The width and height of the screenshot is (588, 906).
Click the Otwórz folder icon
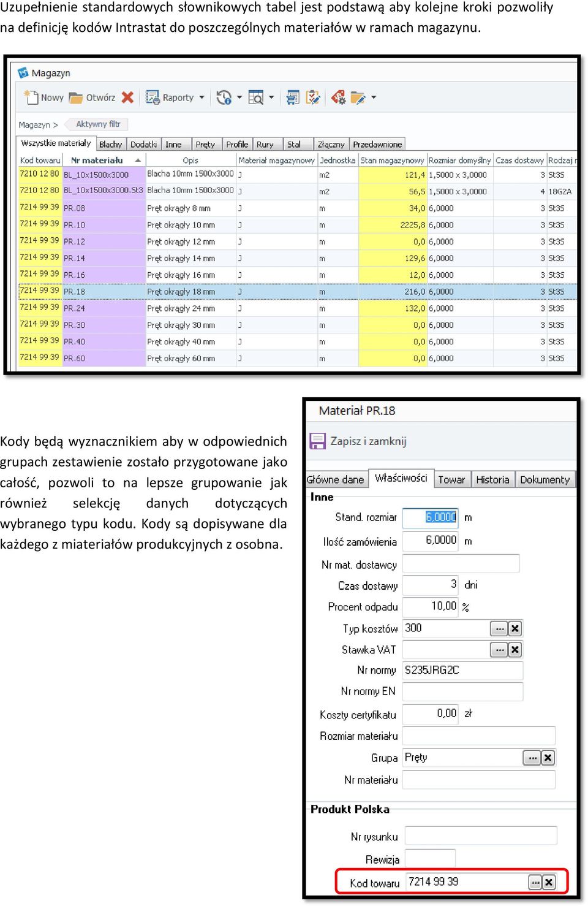pos(76,97)
